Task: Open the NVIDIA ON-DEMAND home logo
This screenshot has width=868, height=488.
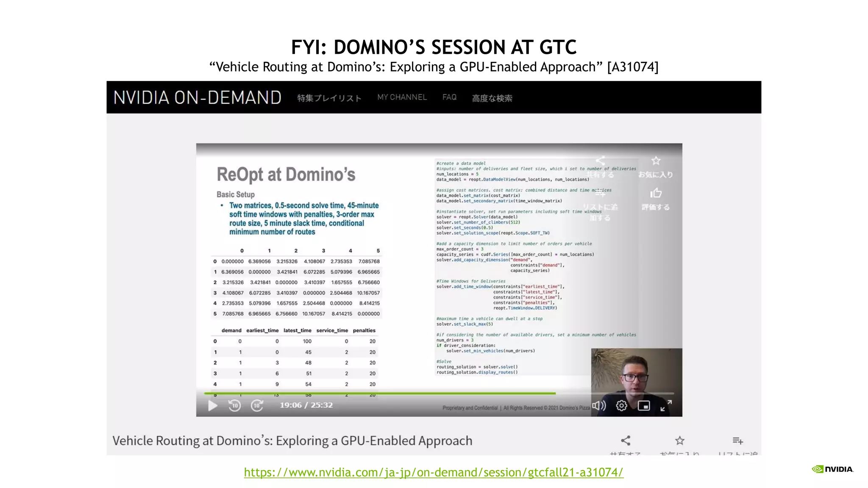Action: tap(198, 97)
